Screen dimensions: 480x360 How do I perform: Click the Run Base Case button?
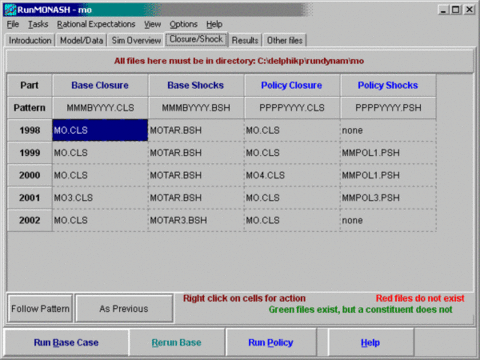coord(66,342)
